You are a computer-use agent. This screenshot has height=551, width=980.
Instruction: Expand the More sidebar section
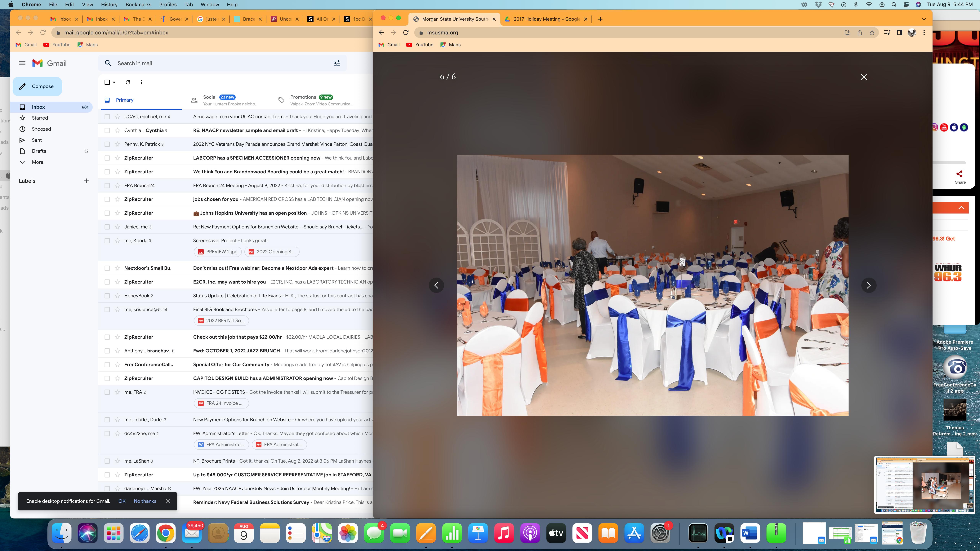point(37,162)
